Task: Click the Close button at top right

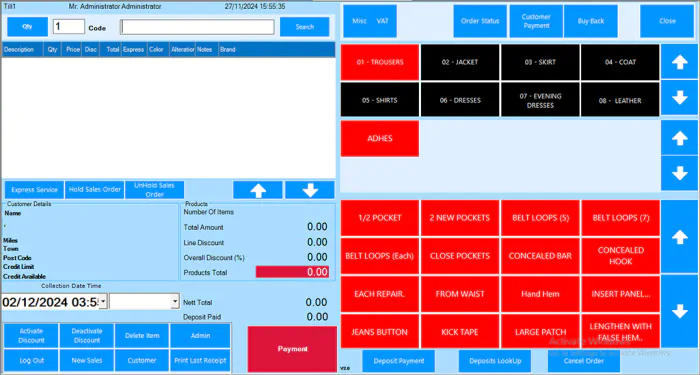Action: pyautogui.click(x=667, y=21)
